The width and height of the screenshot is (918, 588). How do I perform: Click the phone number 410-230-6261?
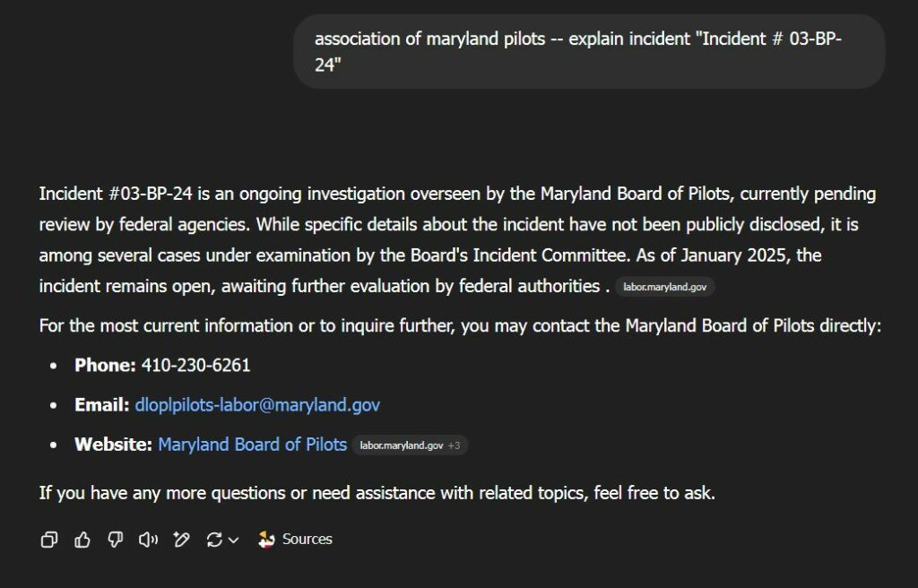(x=195, y=366)
